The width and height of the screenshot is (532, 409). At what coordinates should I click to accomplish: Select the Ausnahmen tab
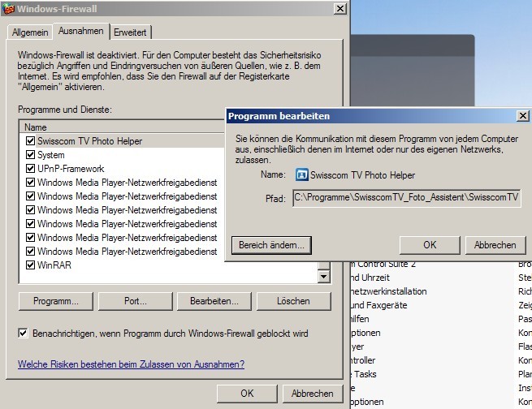click(80, 31)
